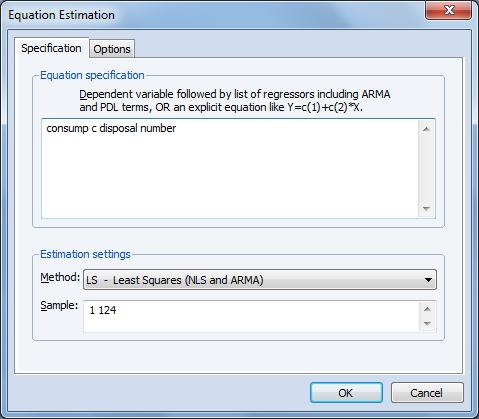Click equation box scroll up arrow

pos(426,129)
